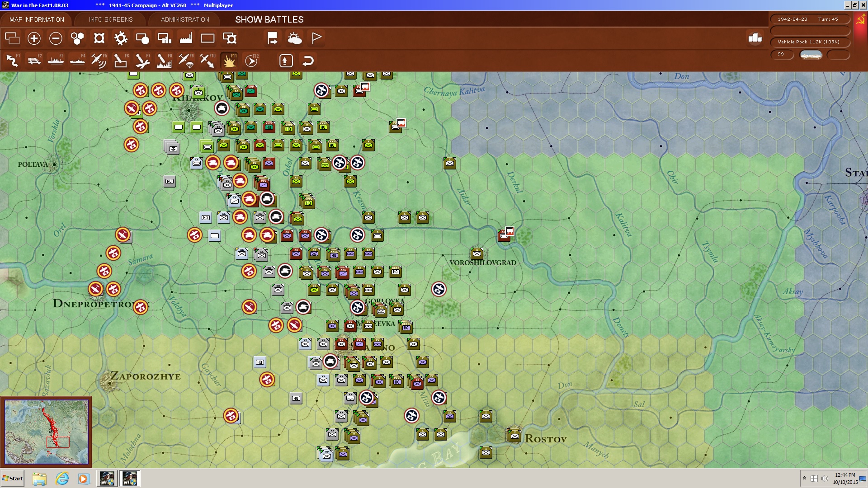The width and height of the screenshot is (868, 488).
Task: Toggle the hex grid display icon
Action: (x=77, y=38)
